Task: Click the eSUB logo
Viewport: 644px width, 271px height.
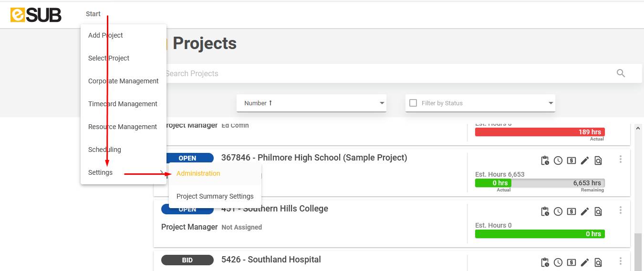Action: pos(36,15)
